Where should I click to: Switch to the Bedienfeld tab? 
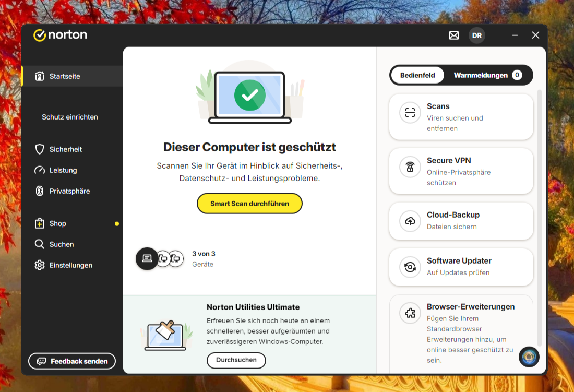(417, 75)
